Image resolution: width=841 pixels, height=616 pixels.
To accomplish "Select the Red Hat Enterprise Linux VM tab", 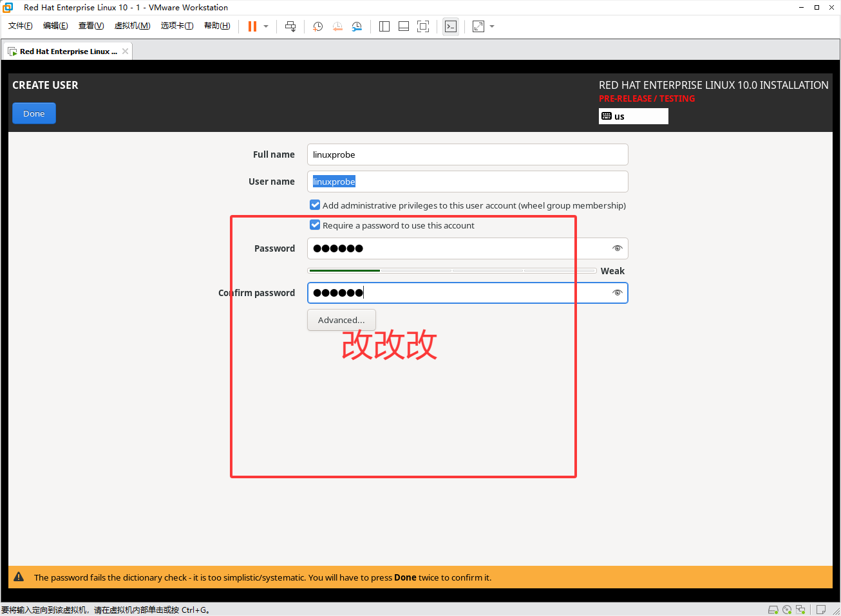I will click(x=67, y=51).
